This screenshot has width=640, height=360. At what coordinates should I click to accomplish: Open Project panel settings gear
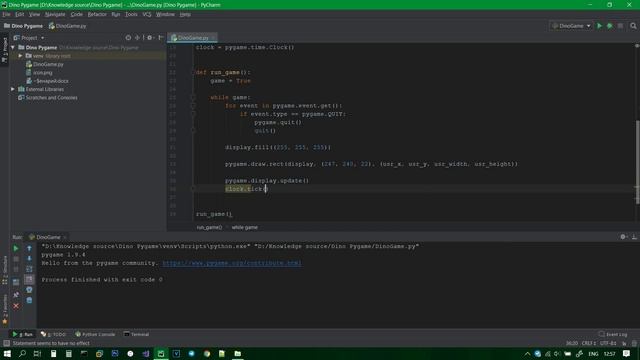pyautogui.click(x=149, y=38)
